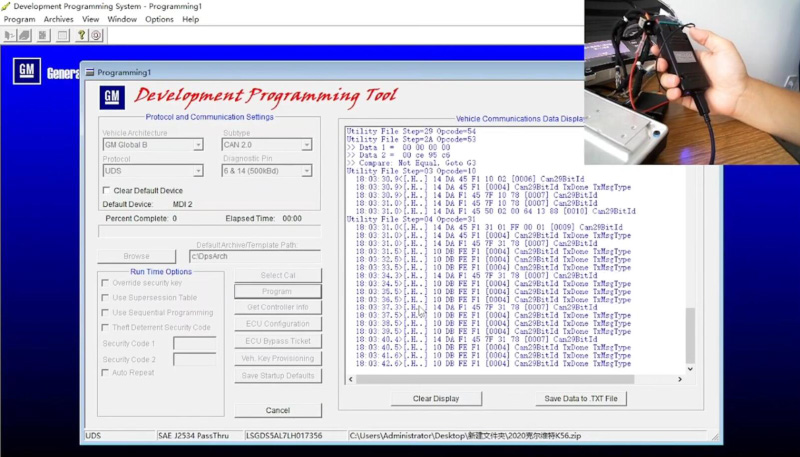The image size is (800, 457).
Task: Click Save Data to .TXT File
Action: [x=581, y=398]
